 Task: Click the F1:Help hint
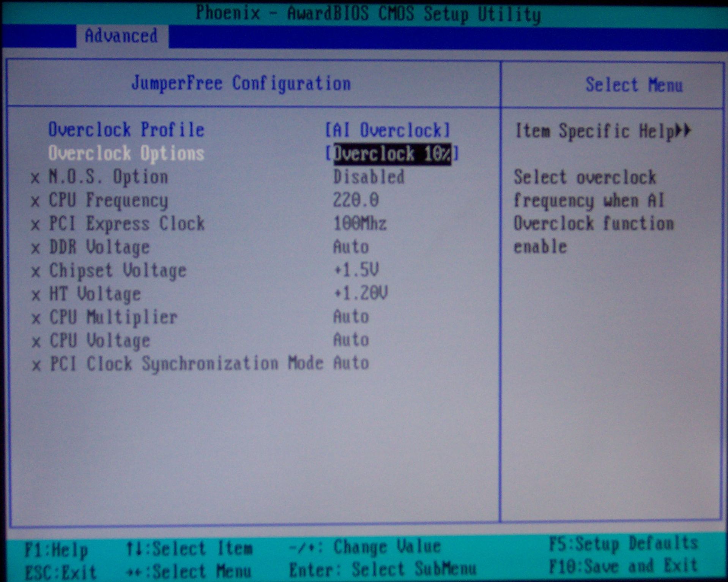57,550
